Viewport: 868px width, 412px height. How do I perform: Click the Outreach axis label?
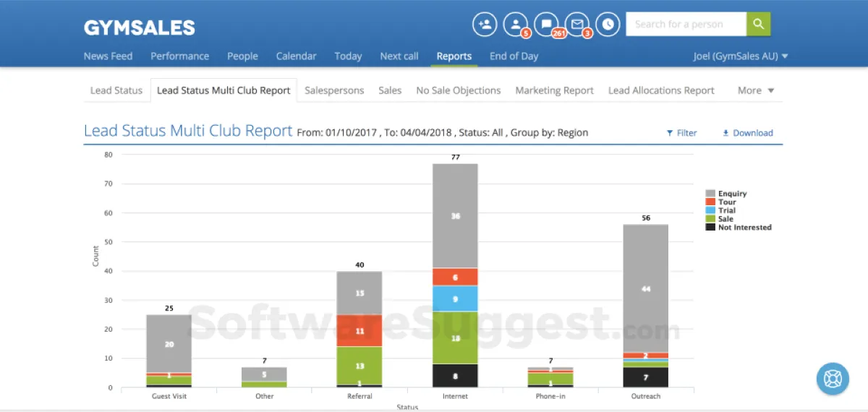646,396
